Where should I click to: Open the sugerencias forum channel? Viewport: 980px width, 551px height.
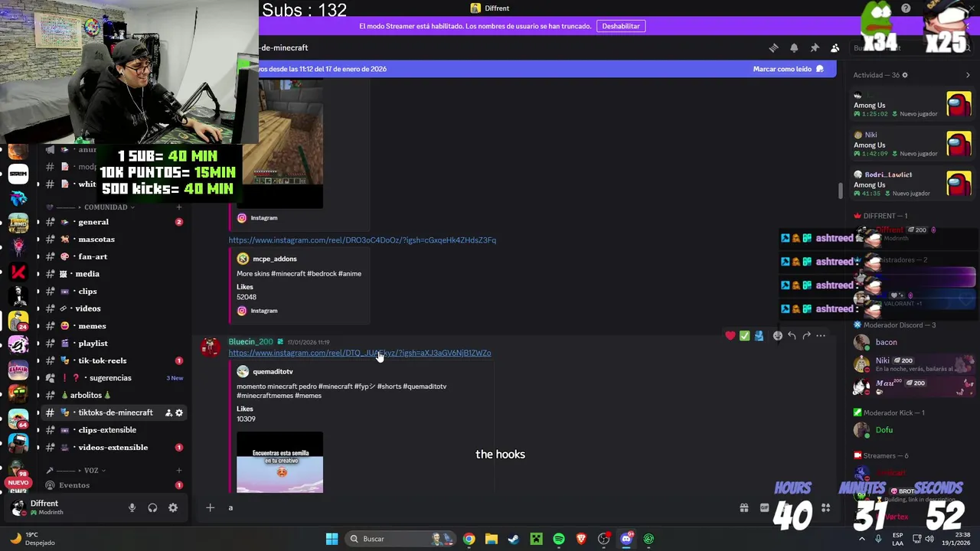[111, 378]
